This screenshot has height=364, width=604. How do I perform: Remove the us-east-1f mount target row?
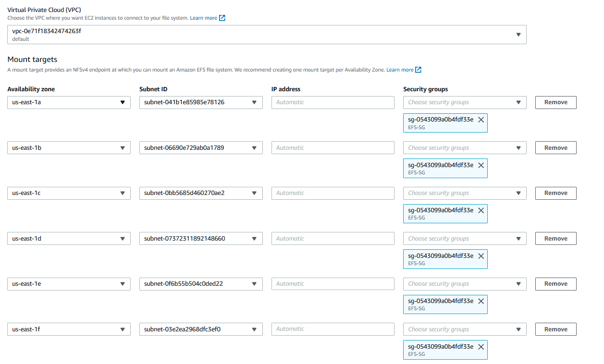pyautogui.click(x=555, y=329)
